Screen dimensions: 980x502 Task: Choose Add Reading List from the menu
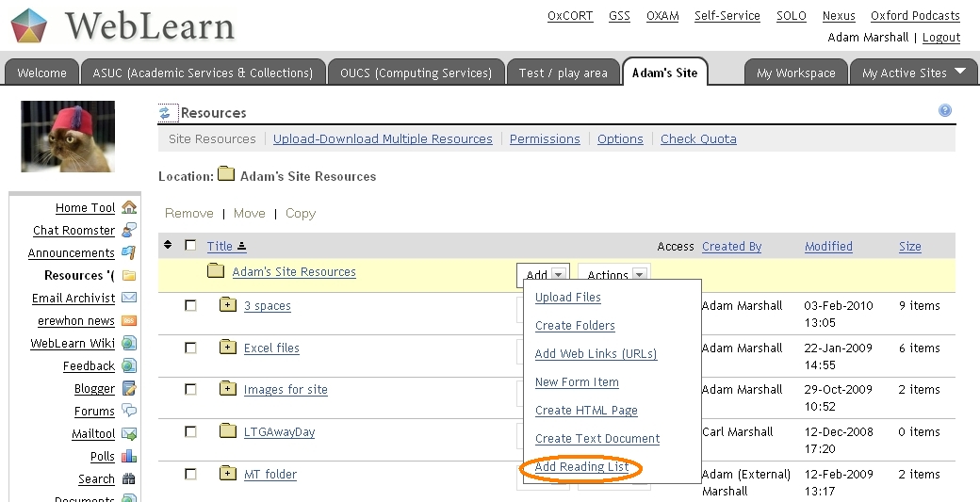click(581, 467)
